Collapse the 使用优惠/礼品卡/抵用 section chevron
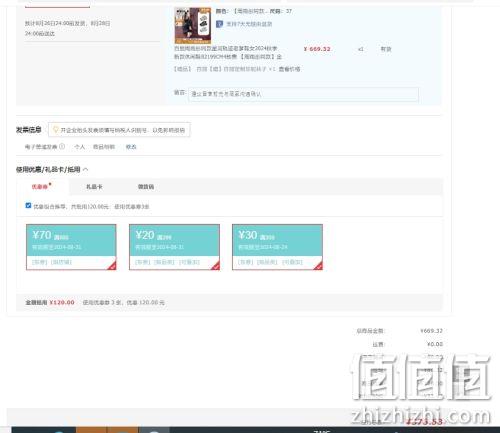This screenshot has height=433, width=500. tap(86, 170)
